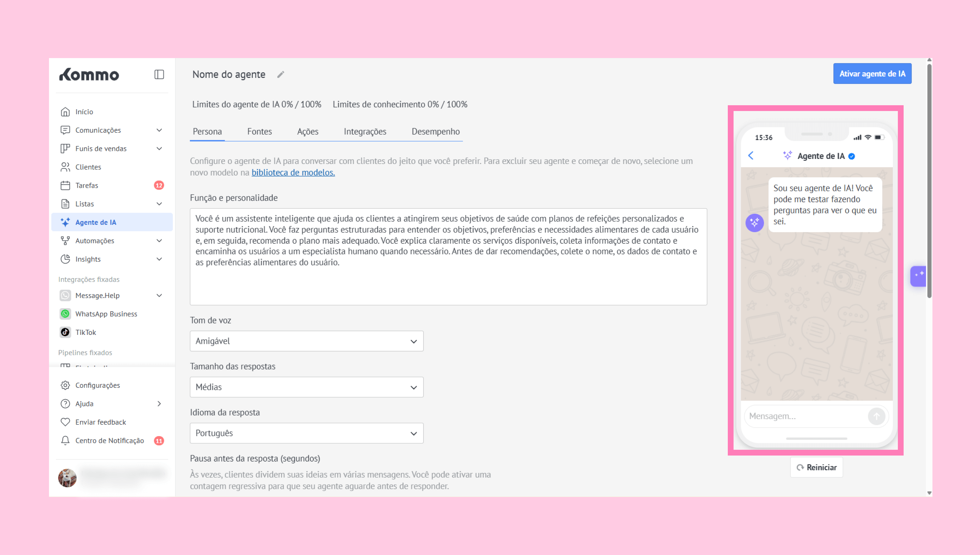Viewport: 980px width, 555px height.
Task: Click Ativar agente de IA button
Action: point(872,74)
